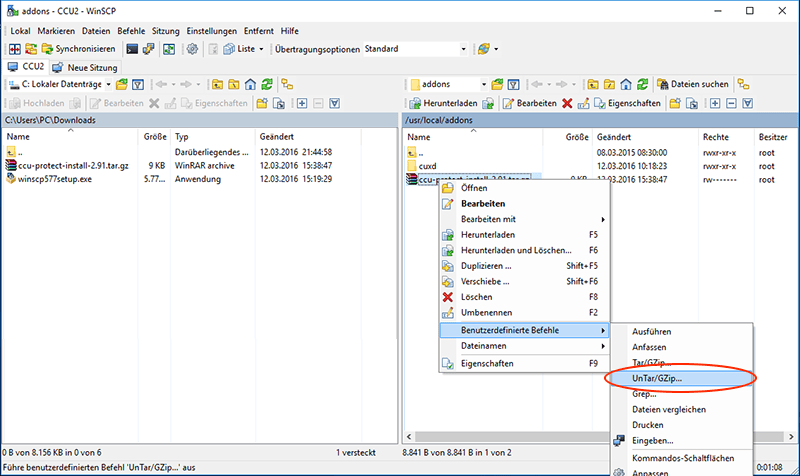Open the terminal console icon
Viewport: 800px width, 476px height.
[x=132, y=49]
